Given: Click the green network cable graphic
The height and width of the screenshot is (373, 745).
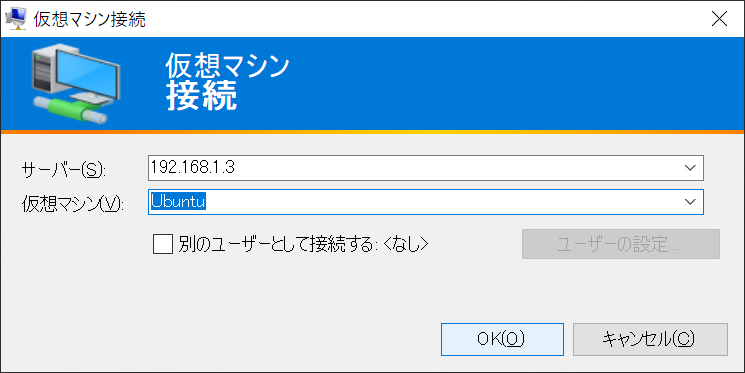Looking at the screenshot, I should [71, 109].
